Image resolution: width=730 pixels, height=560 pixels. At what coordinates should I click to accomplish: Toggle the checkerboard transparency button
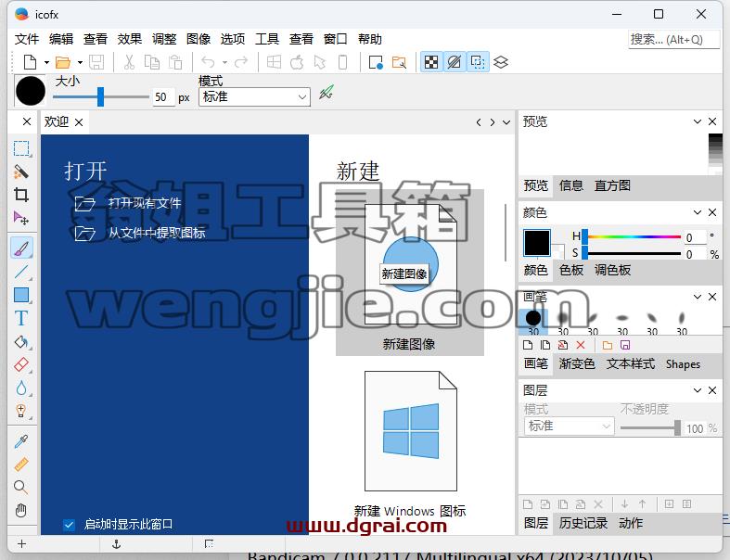pos(431,62)
